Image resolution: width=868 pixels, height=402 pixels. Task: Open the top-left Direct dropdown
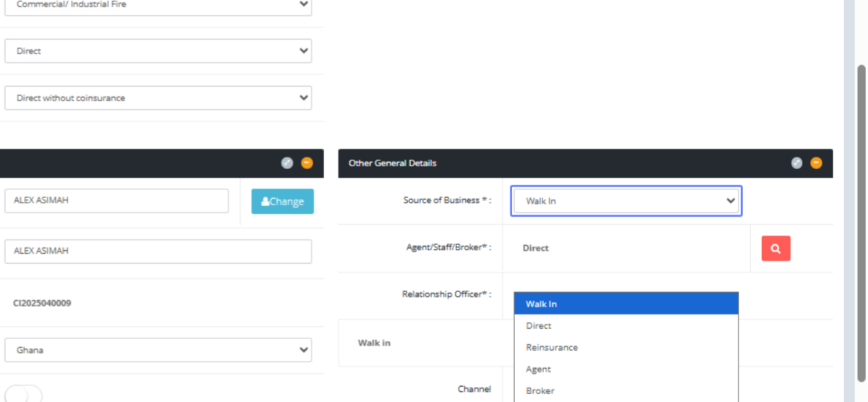pos(158,51)
